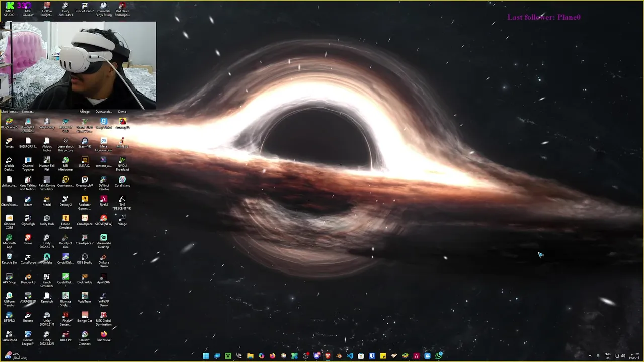Click the Discord taskbar icon
This screenshot has width=644, height=362.
click(316, 356)
